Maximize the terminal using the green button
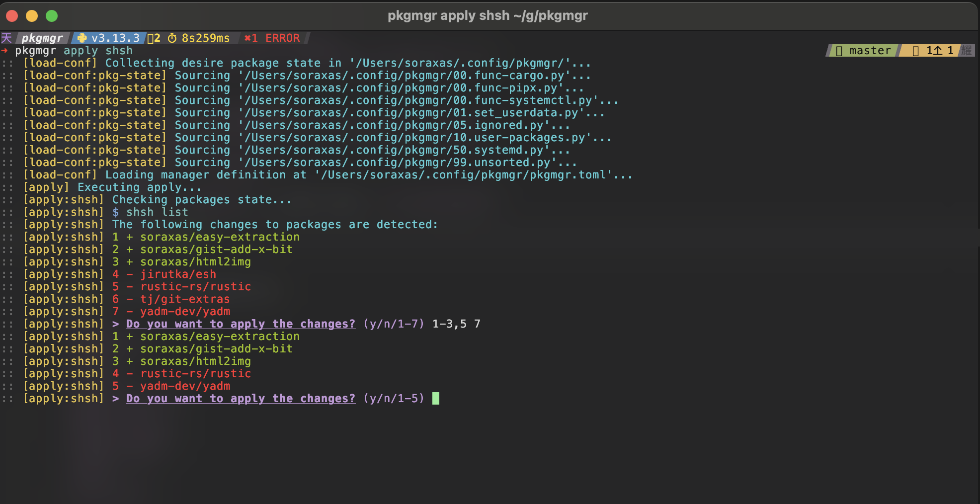980x504 pixels. pos(52,16)
